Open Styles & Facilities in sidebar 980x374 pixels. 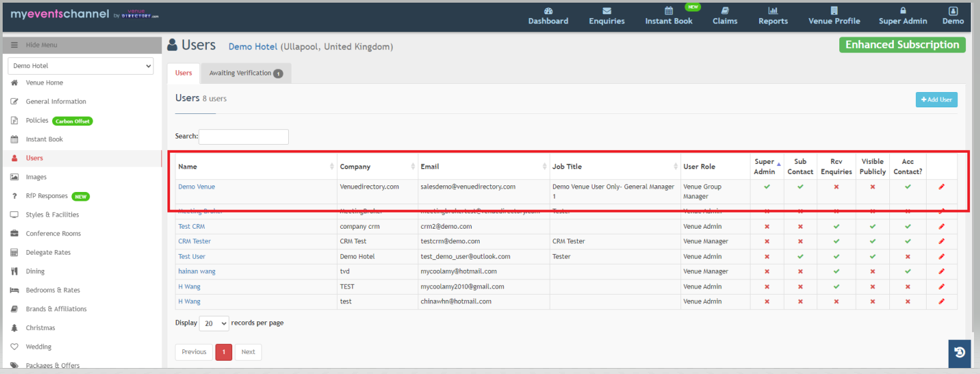coord(53,215)
